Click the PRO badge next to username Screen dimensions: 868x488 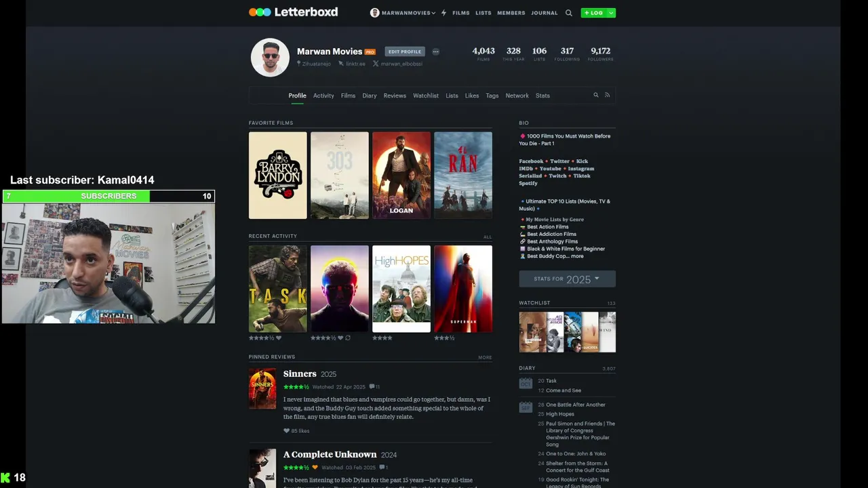[370, 52]
